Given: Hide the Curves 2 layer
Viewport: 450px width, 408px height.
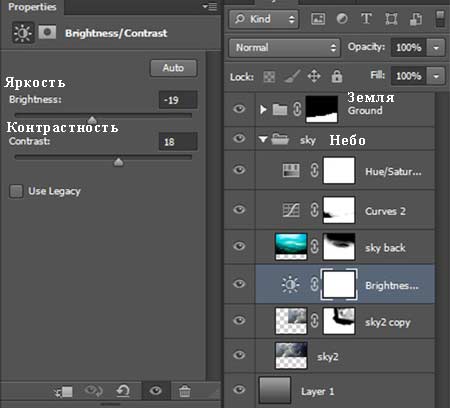Looking at the screenshot, I should (239, 209).
